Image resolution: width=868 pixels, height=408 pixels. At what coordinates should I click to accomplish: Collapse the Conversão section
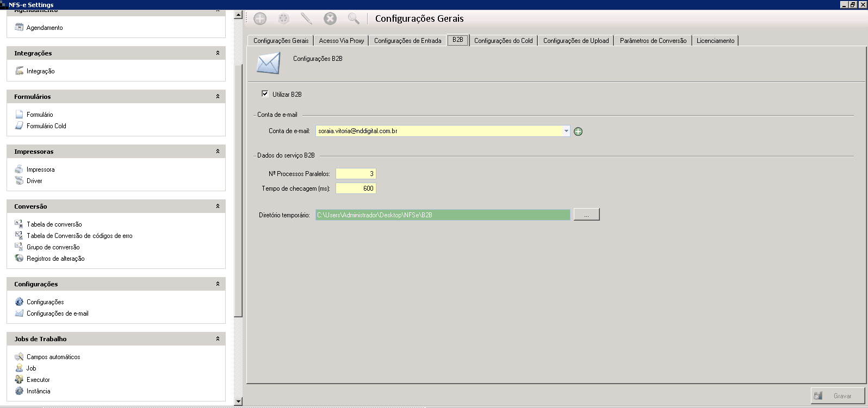pos(218,206)
